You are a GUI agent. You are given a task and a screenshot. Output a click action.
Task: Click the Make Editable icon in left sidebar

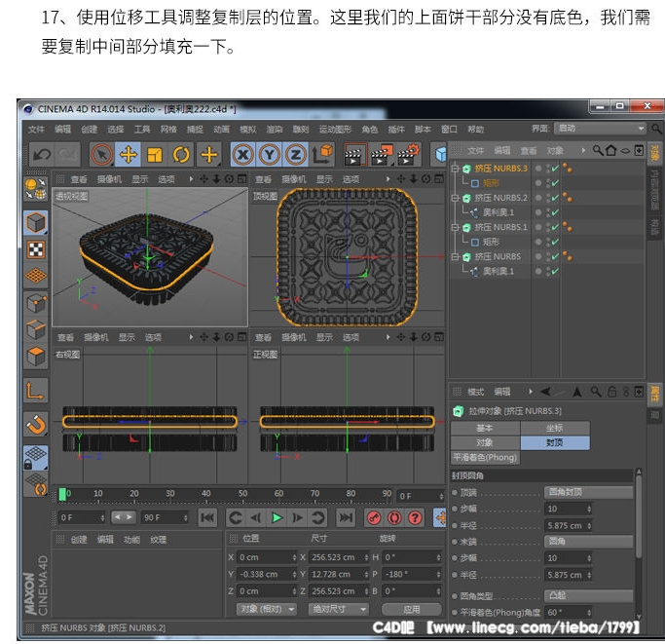36,188
